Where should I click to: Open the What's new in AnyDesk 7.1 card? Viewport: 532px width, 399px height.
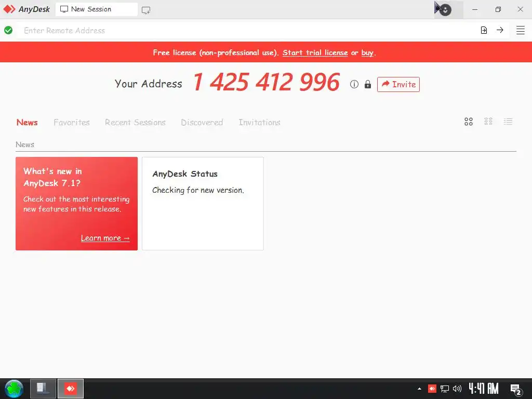coord(77,204)
